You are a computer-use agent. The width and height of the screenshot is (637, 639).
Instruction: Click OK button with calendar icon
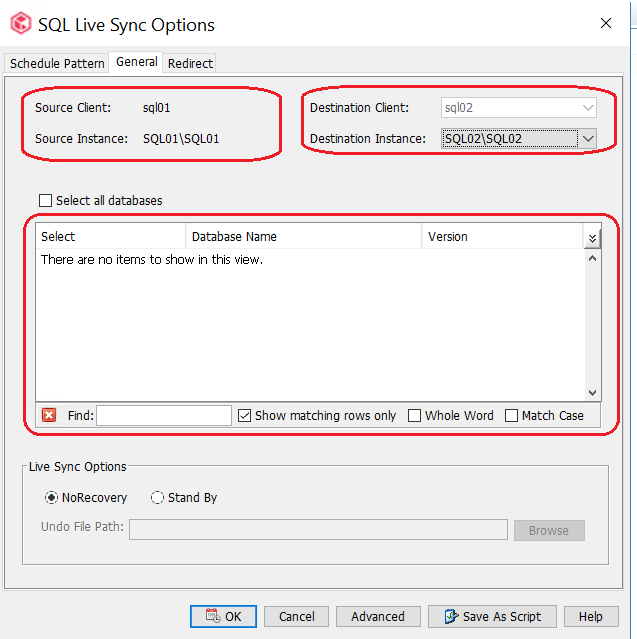click(223, 616)
